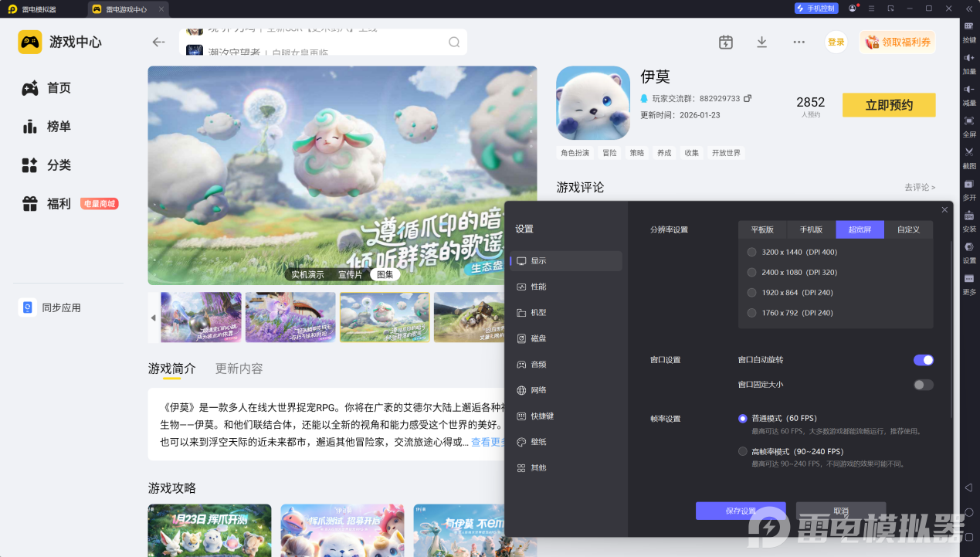Open 机型 device model settings section
The width and height of the screenshot is (980, 557).
tap(566, 313)
